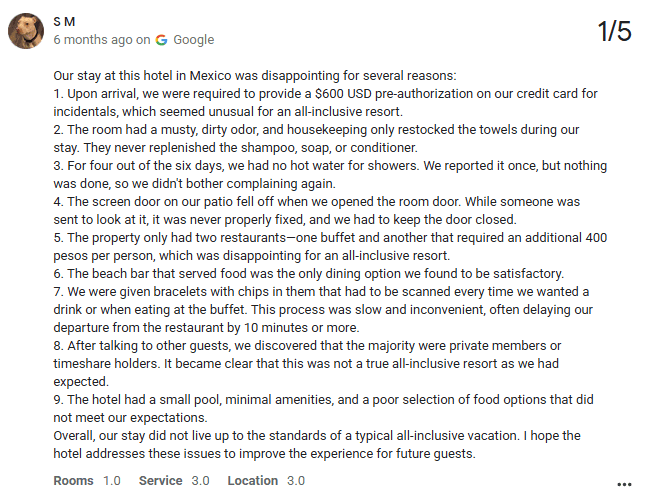Select the Service 3.0 rating label
Viewport: 659px width, 496px height.
pyautogui.click(x=174, y=481)
